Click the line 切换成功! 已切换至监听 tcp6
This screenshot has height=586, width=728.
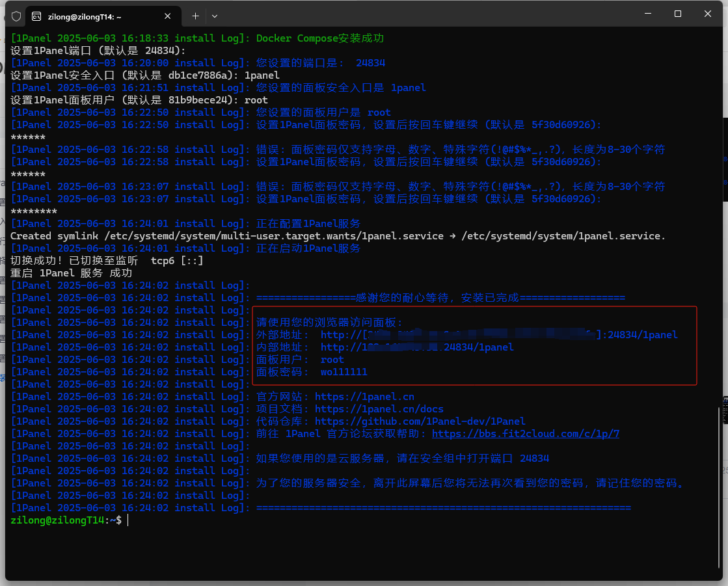pos(107,261)
